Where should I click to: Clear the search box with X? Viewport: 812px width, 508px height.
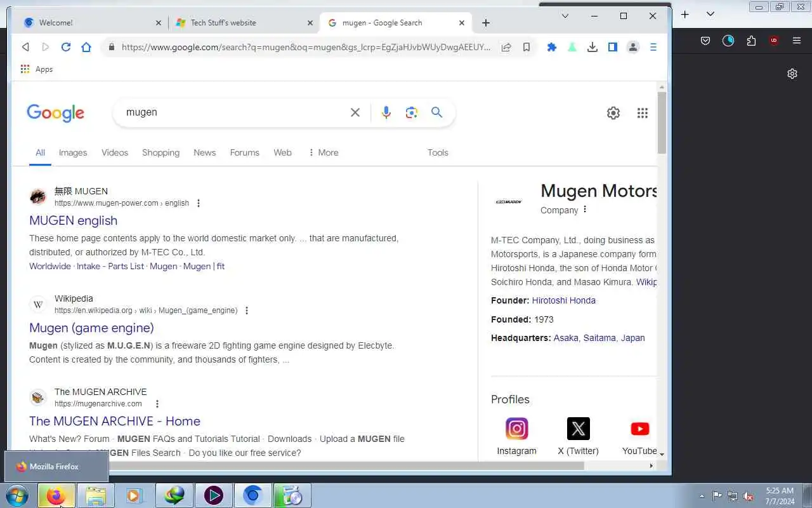point(355,112)
